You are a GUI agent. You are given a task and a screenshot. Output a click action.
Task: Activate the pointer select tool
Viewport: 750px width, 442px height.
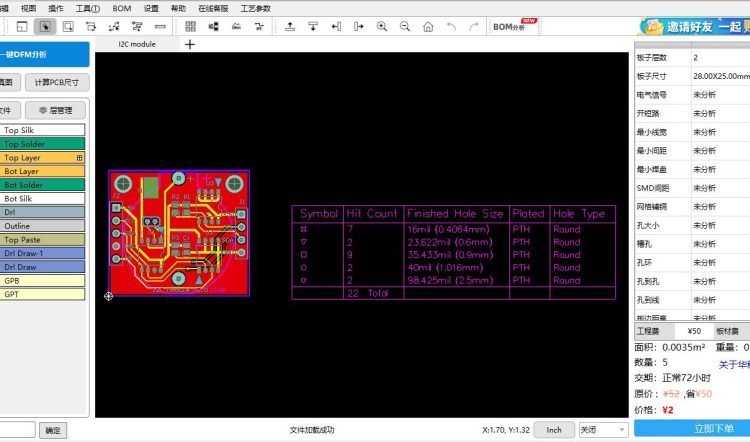[45, 27]
